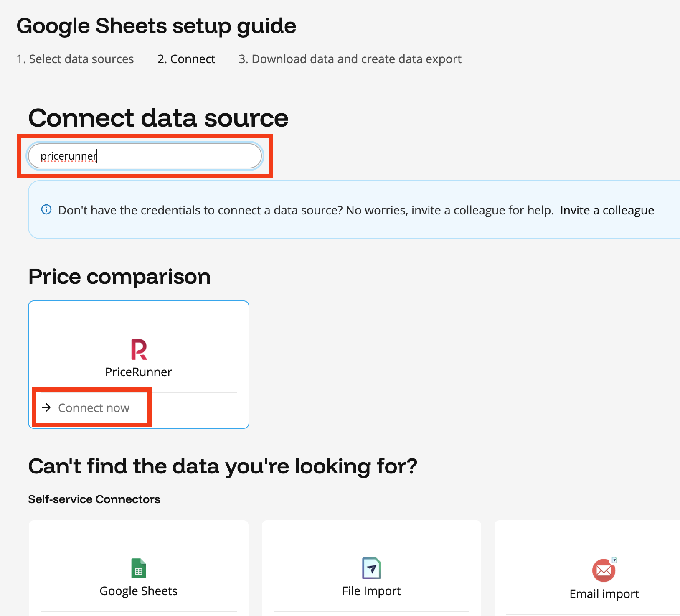Open step 3 Download data and create export
The image size is (680, 616).
[350, 59]
